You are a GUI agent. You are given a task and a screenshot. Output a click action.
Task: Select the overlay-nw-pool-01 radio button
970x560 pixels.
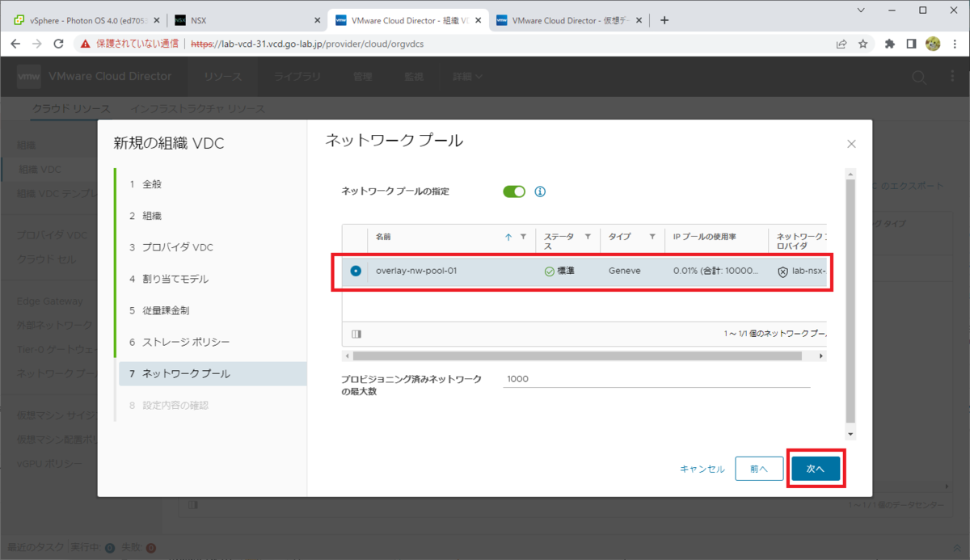point(356,271)
